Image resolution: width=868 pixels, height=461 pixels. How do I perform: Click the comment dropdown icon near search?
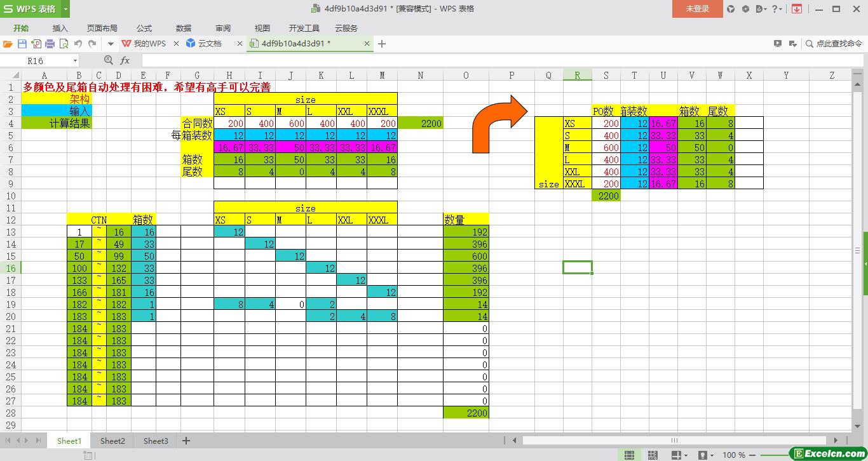(792, 44)
